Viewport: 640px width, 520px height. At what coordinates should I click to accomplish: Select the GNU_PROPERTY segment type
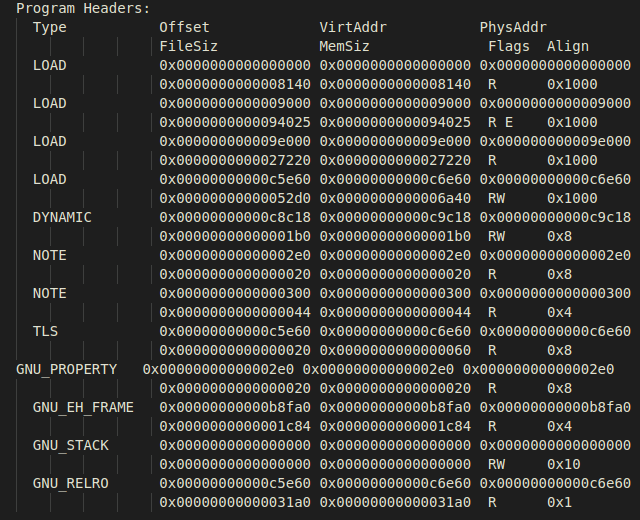[x=66, y=369]
